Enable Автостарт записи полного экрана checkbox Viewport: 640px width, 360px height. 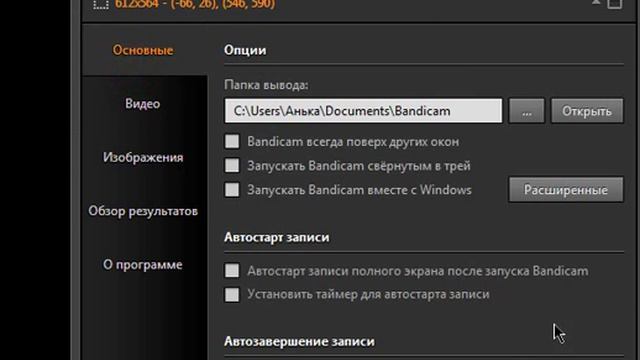click(232, 270)
